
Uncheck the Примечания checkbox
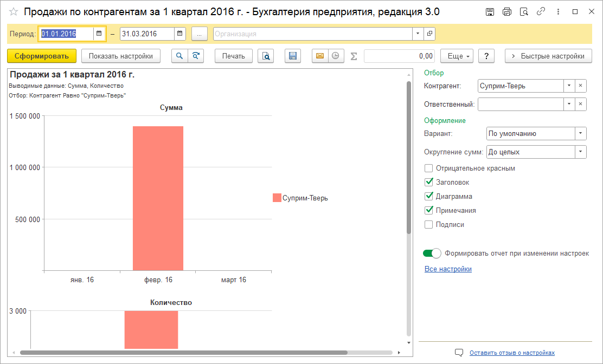pos(428,210)
